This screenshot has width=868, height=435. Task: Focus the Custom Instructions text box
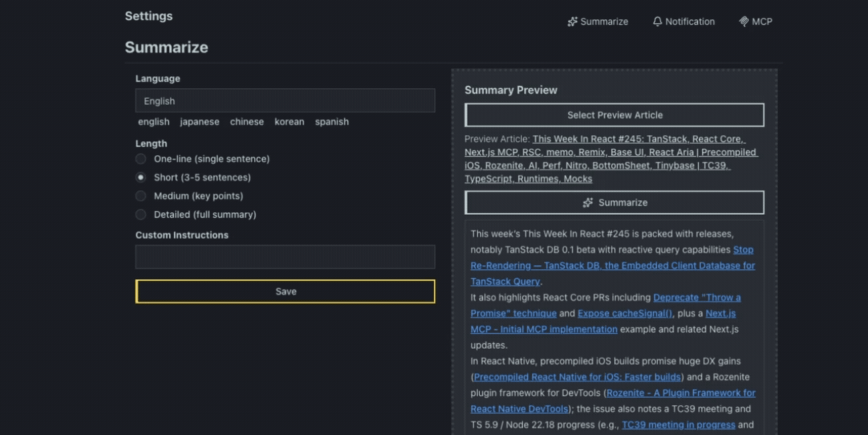285,257
